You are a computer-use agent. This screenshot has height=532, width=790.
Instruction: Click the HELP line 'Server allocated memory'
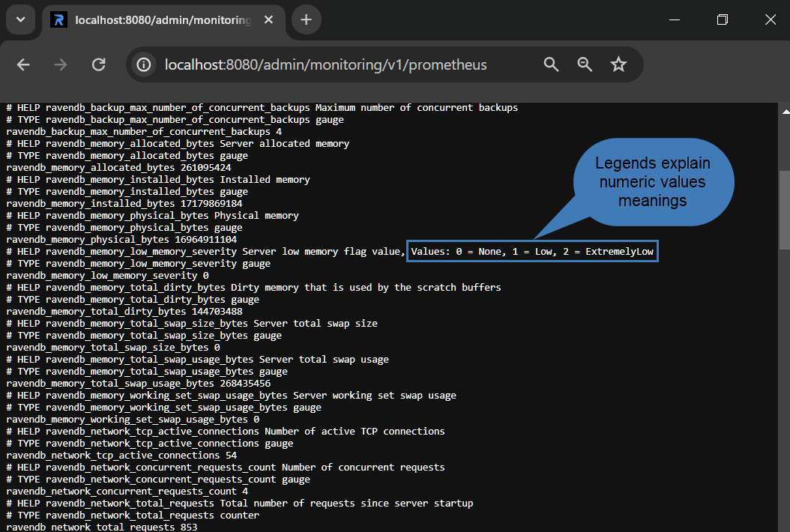(178, 144)
